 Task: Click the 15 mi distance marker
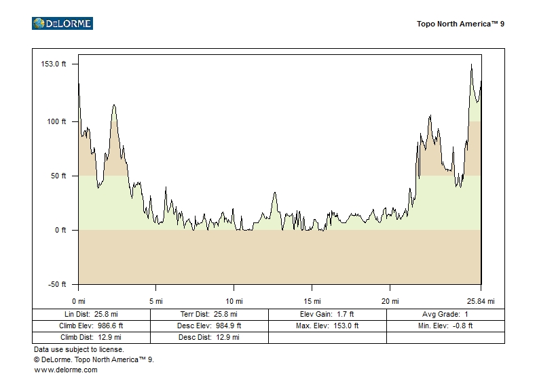tap(312, 300)
